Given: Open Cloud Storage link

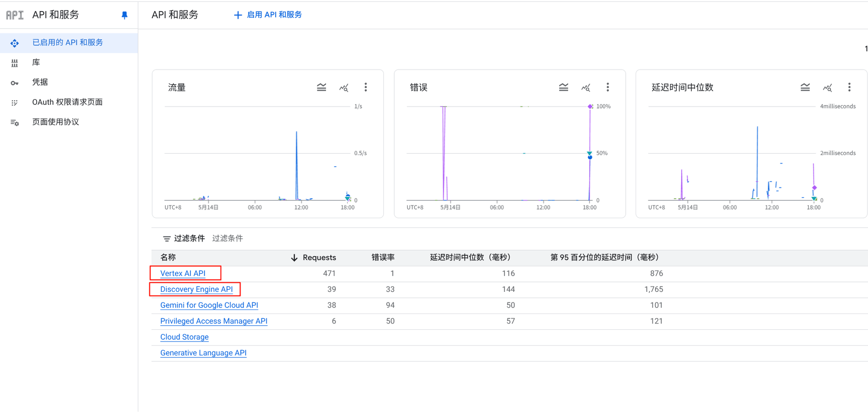Looking at the screenshot, I should [184, 337].
